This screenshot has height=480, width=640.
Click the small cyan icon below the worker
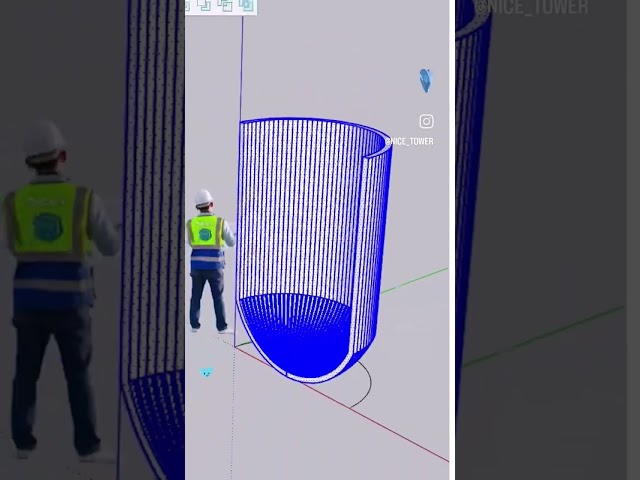[x=206, y=372]
